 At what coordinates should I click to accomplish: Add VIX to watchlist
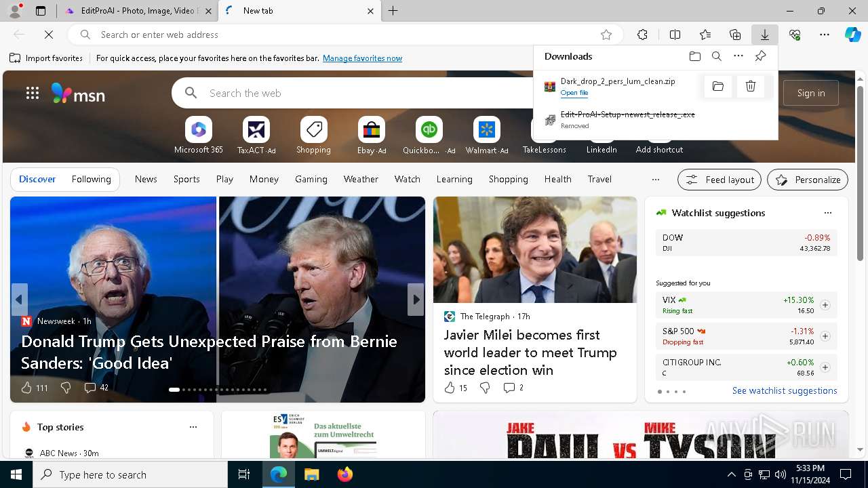(825, 305)
